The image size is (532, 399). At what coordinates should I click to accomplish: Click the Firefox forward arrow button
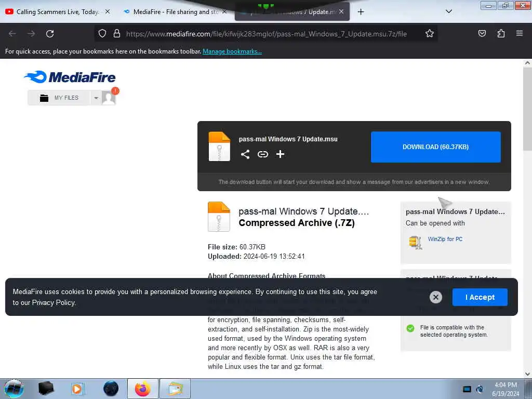click(31, 34)
